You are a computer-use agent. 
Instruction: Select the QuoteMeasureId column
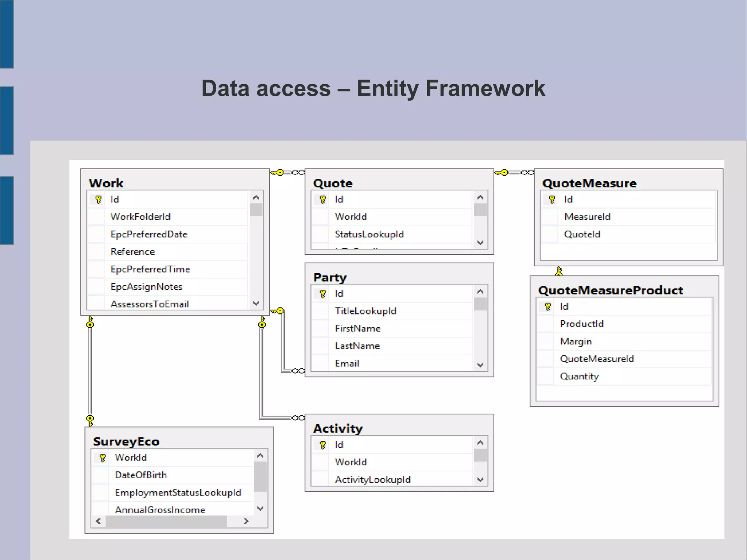click(624, 359)
